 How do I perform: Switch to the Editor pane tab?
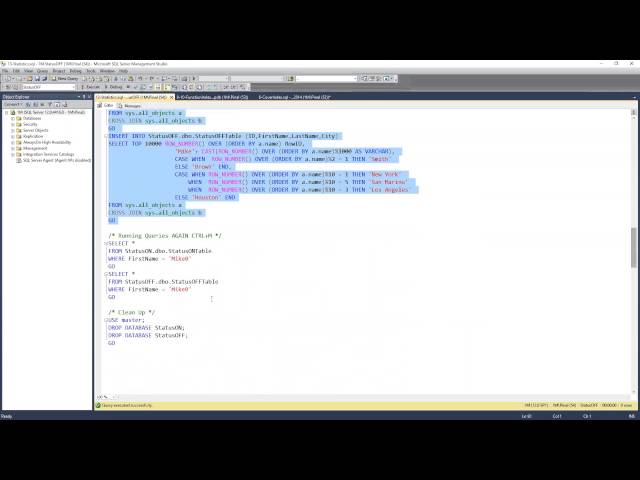105,105
